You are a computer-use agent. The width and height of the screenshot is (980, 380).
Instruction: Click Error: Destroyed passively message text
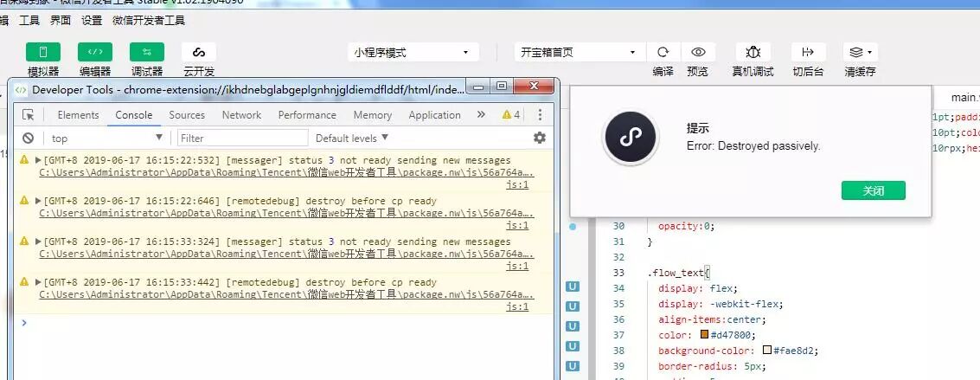(753, 146)
